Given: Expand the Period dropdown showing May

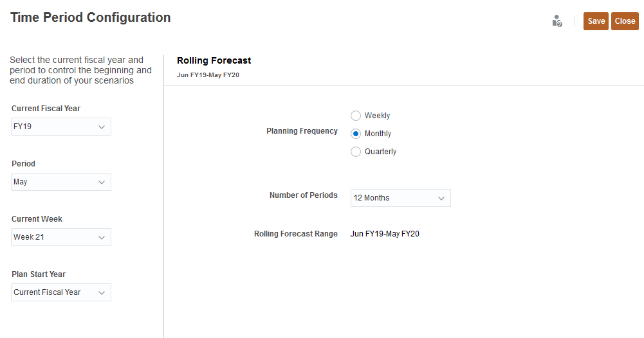Looking at the screenshot, I should [x=61, y=182].
